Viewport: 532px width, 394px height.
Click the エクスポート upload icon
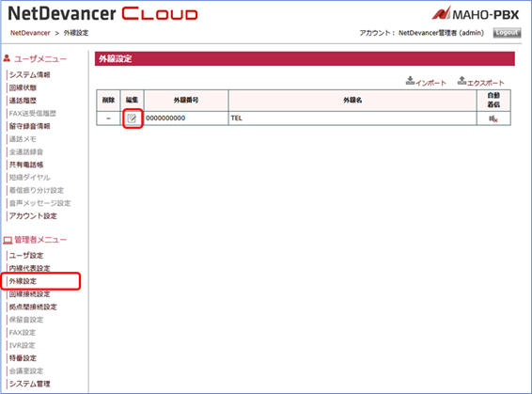click(462, 81)
